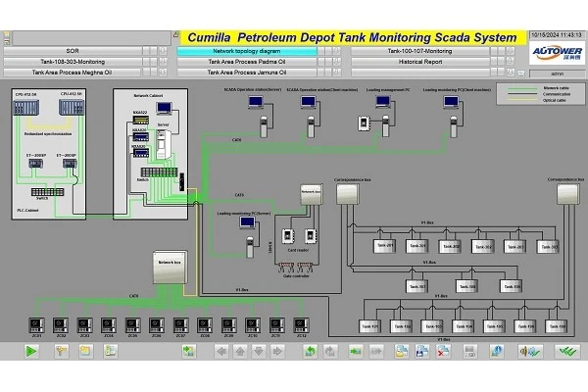588x392 pixels.
Task: Click the green double-checkmark acknowledge icon
Action: coord(567,351)
